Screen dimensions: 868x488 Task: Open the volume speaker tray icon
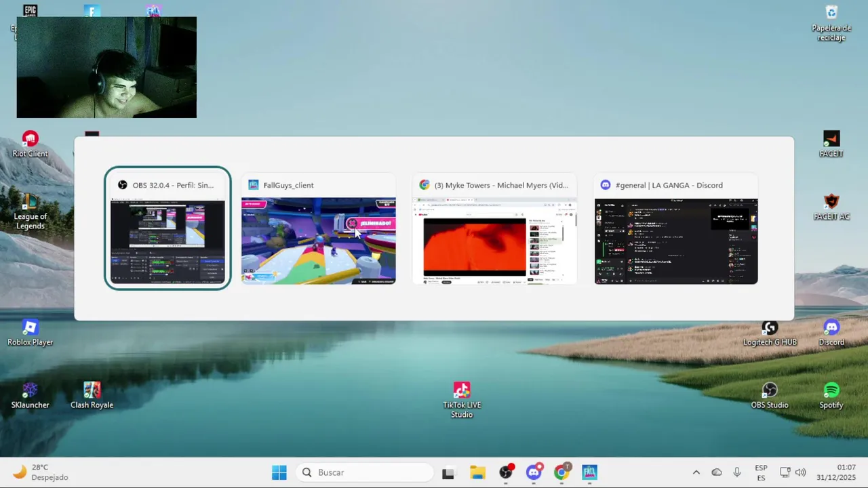(800, 472)
